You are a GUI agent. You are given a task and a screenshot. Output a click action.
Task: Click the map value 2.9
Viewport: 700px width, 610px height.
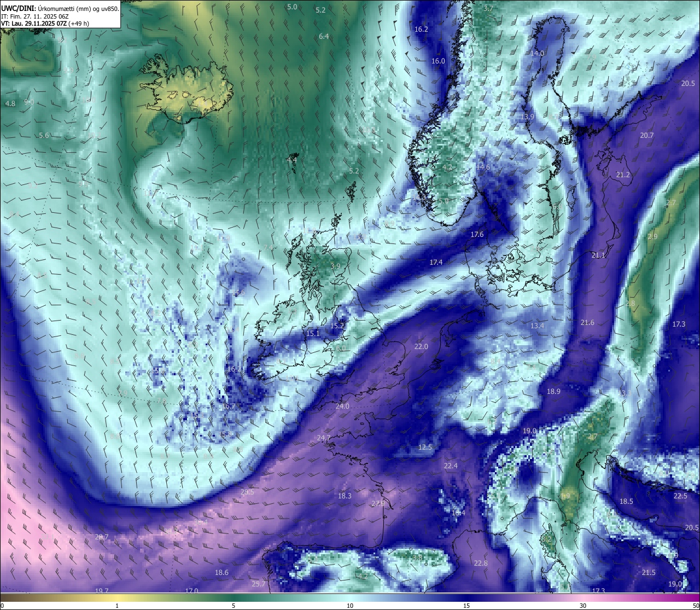(x=652, y=237)
